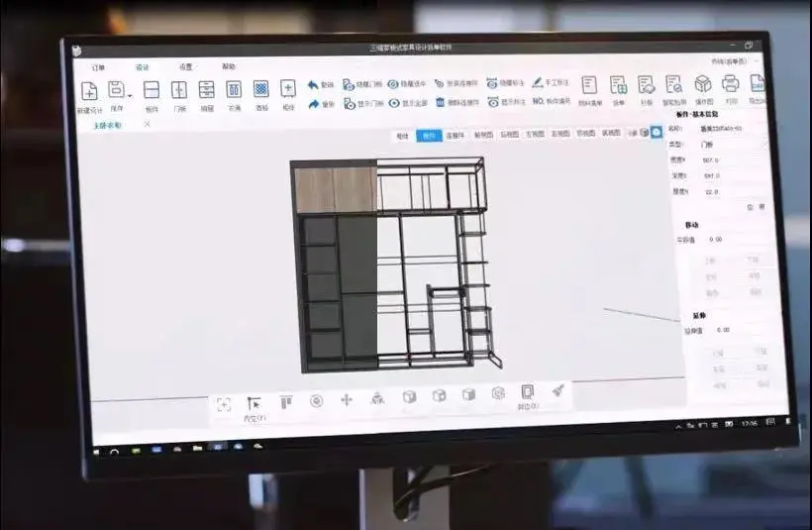
Task: Toggle hide selected (eye icon, top row)
Action: (x=407, y=84)
